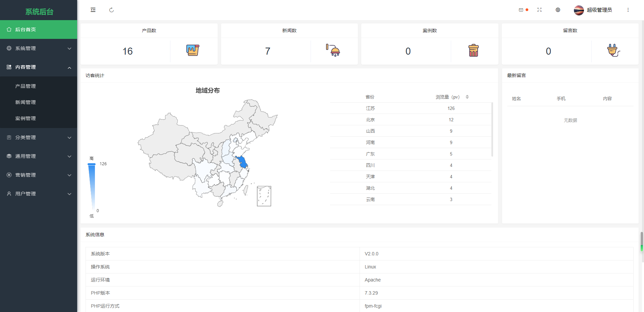Open the three-dot more options menu
This screenshot has width=644, height=312.
tap(628, 10)
